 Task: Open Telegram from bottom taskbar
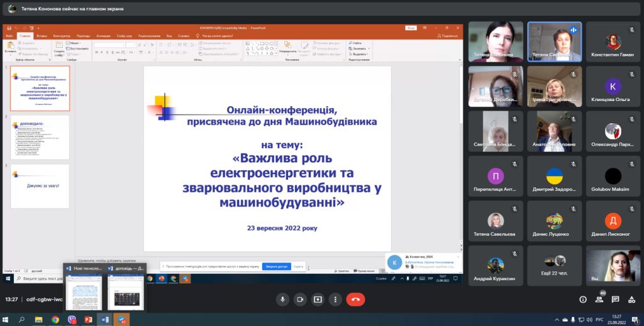click(121, 320)
